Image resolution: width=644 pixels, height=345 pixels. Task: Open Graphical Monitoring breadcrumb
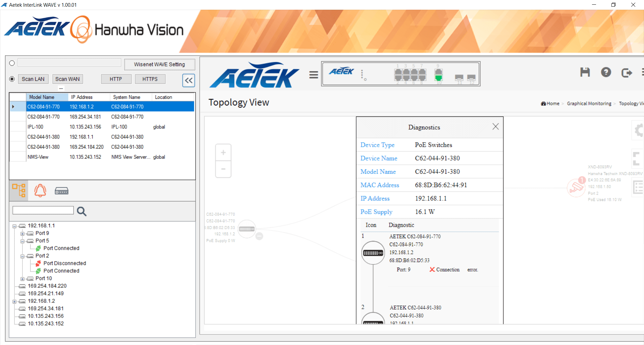coord(589,103)
